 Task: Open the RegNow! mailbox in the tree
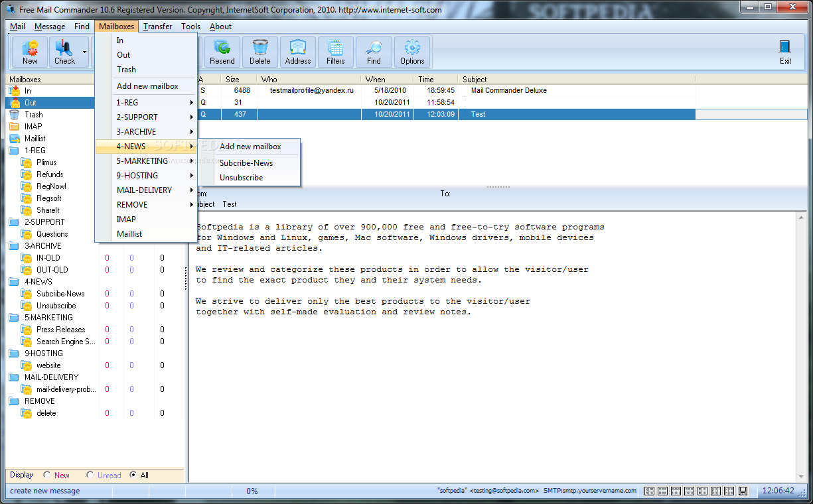(x=51, y=186)
